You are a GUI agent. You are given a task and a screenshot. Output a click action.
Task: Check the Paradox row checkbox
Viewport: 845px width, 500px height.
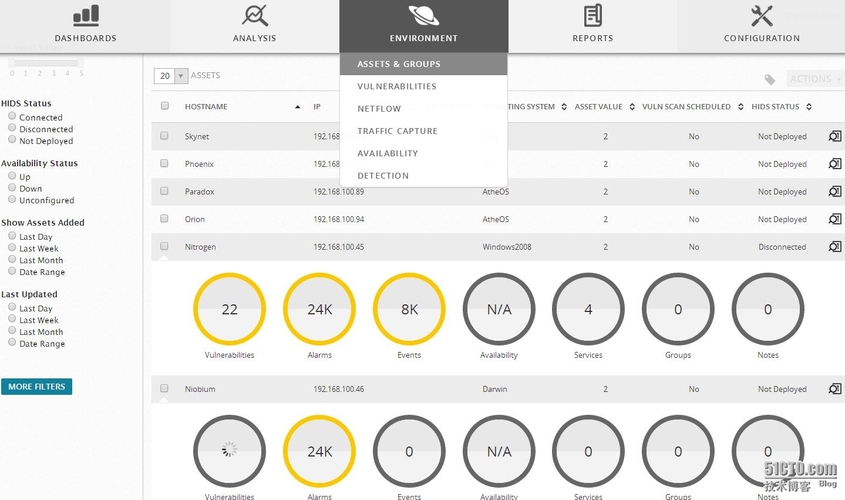[x=164, y=191]
